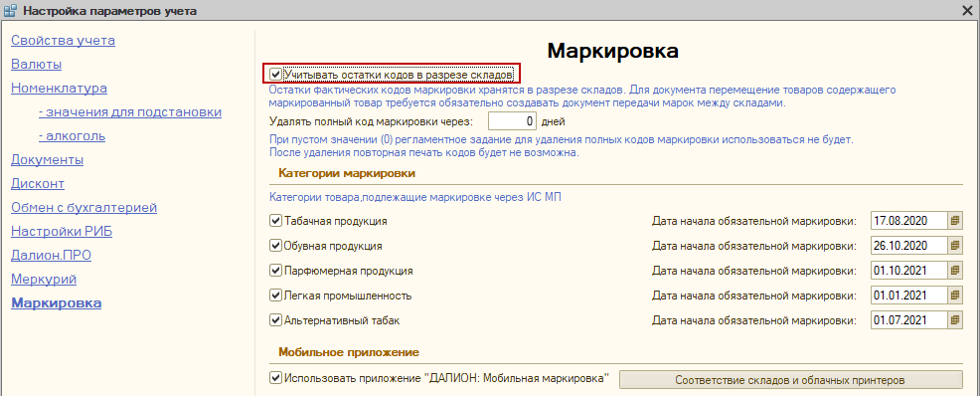Screen dimensions: 980x396
Task: Open the алкоголь subsection link
Action: click(x=72, y=135)
